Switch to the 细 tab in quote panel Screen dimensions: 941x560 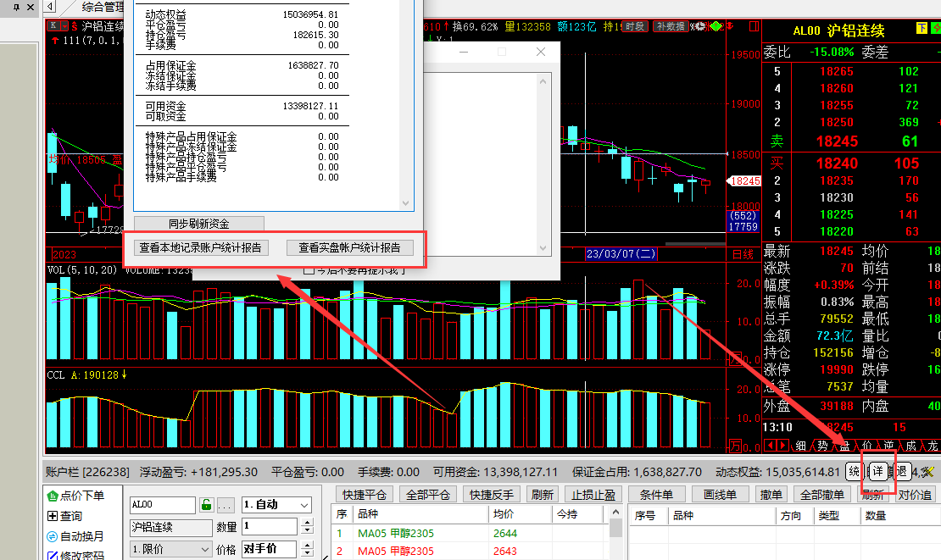[x=801, y=446]
